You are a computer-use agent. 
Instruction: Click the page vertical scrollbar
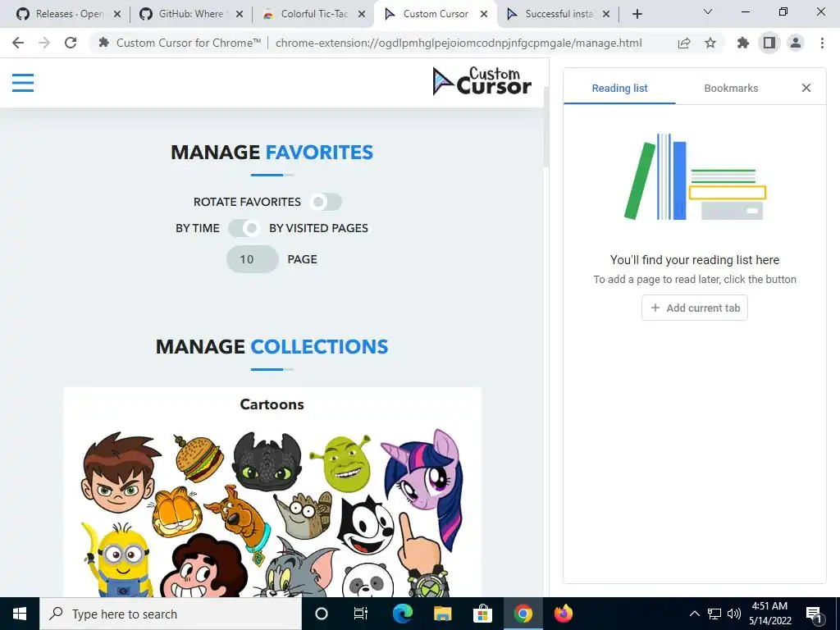[546, 129]
